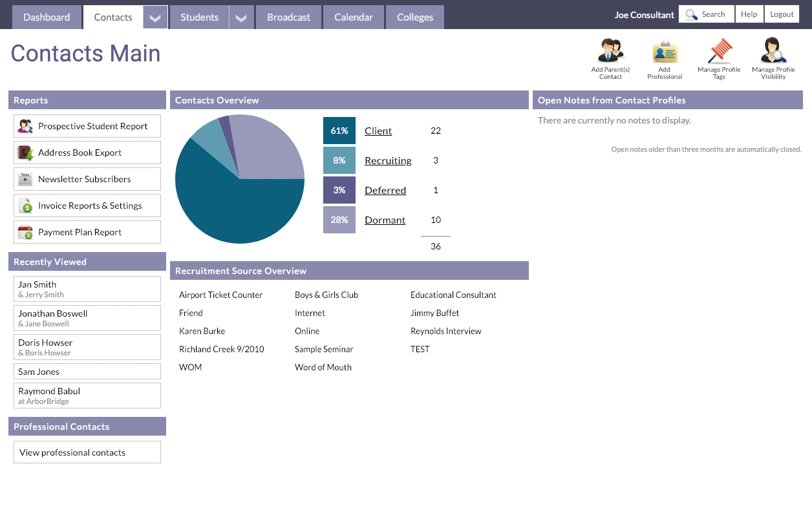Screen dimensions: 812x508
Task: Click the Add Parent(s) Contact icon
Action: pyautogui.click(x=610, y=50)
